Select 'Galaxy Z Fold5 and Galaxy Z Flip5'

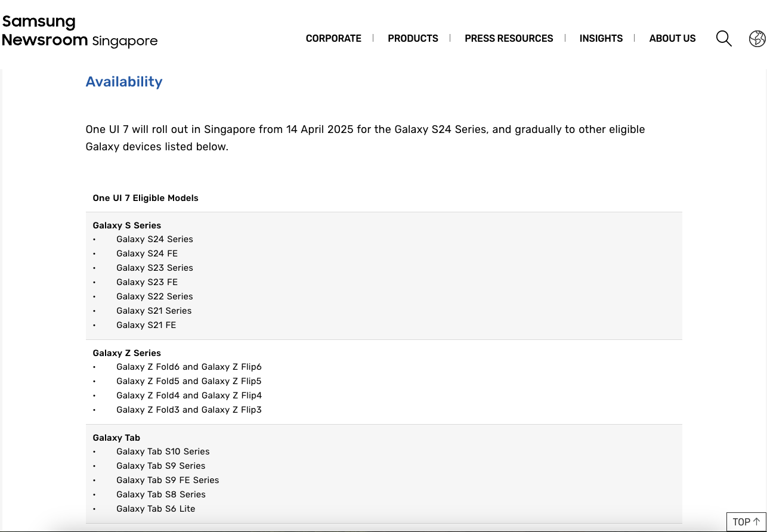(189, 381)
